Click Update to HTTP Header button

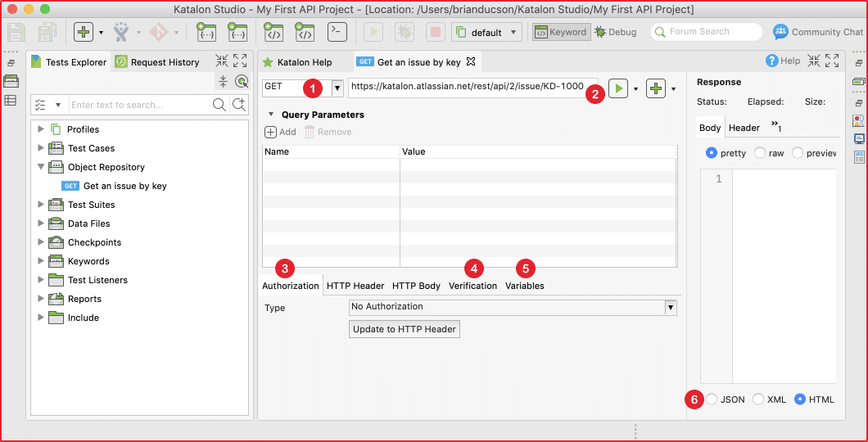(x=404, y=329)
